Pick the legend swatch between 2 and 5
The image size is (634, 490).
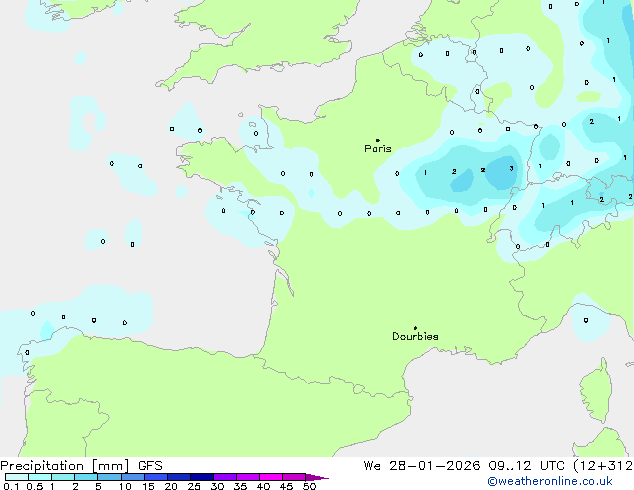pyautogui.click(x=86, y=477)
